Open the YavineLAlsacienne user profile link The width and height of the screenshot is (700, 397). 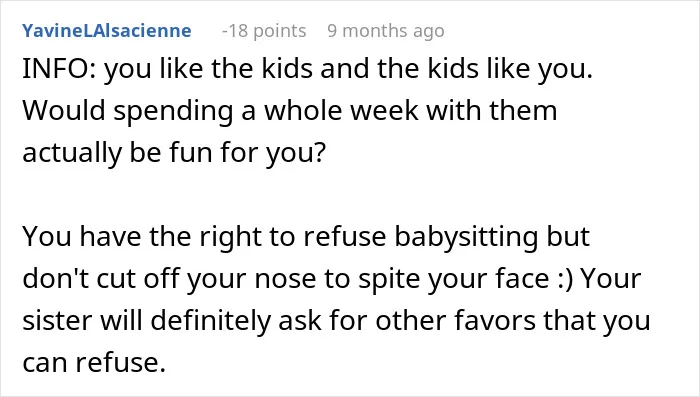coord(107,31)
